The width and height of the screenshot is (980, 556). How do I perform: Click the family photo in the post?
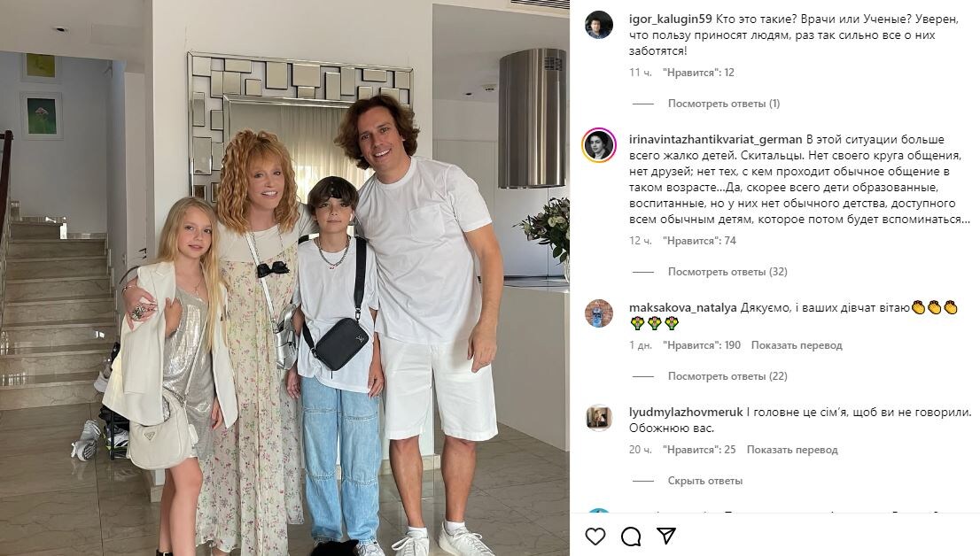285,278
